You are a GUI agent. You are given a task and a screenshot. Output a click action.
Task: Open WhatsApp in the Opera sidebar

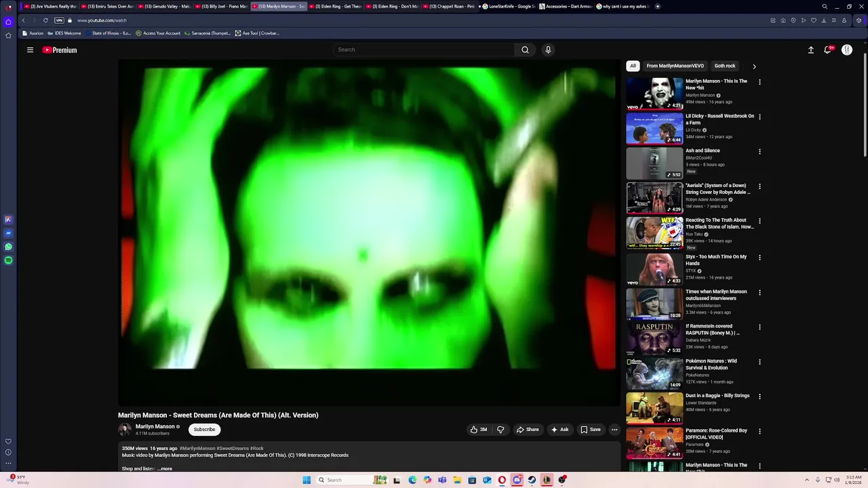(8, 247)
